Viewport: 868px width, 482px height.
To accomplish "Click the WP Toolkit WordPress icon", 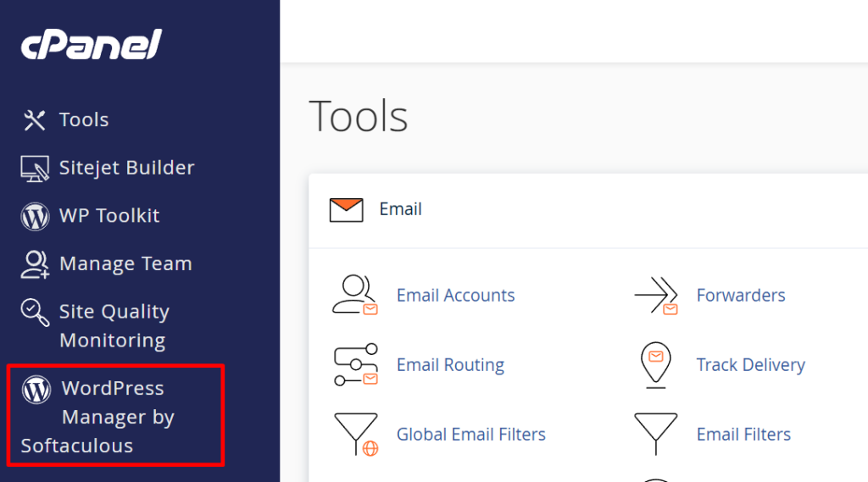I will [x=35, y=216].
